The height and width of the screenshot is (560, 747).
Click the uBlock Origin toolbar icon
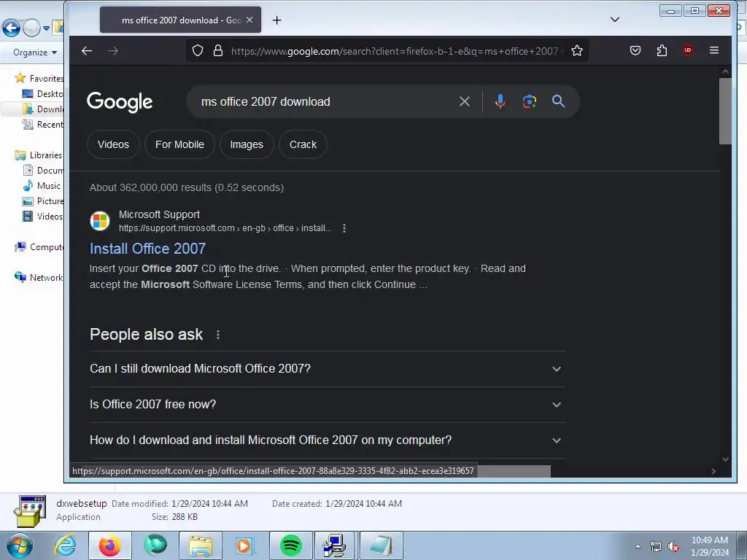[687, 50]
